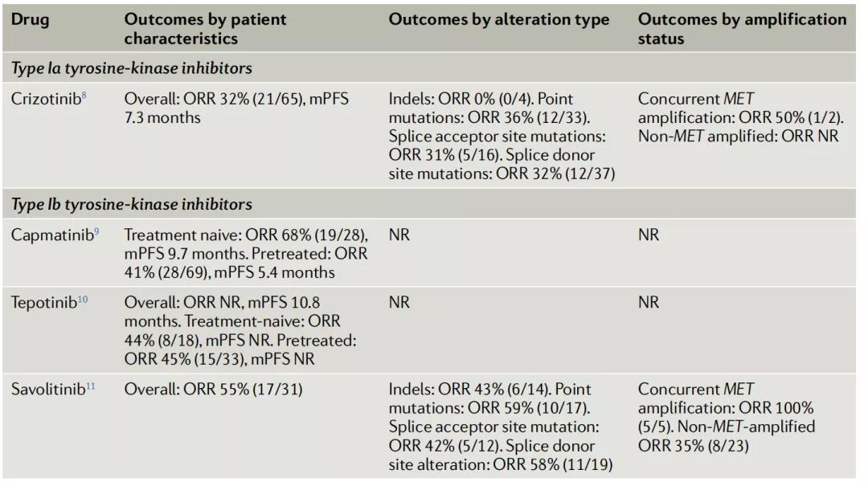Select the "Outcomes by alteration type" header

point(498,20)
